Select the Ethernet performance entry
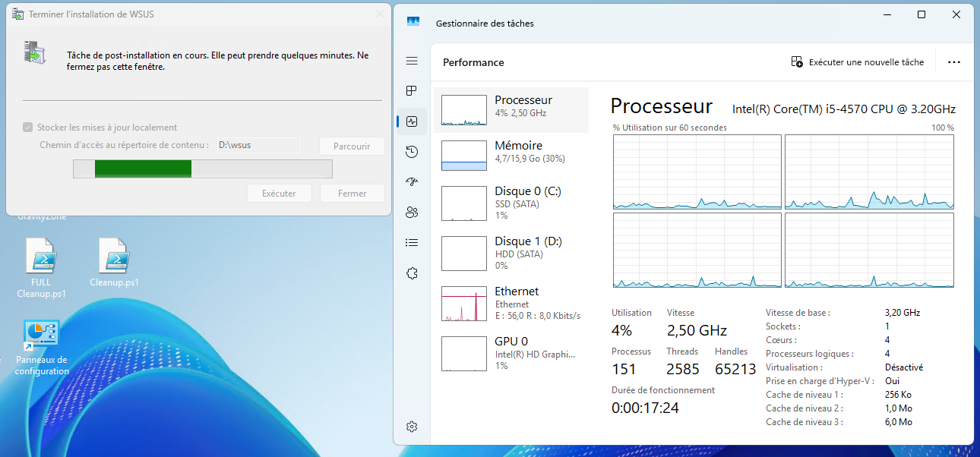This screenshot has height=457, width=980. click(x=511, y=303)
